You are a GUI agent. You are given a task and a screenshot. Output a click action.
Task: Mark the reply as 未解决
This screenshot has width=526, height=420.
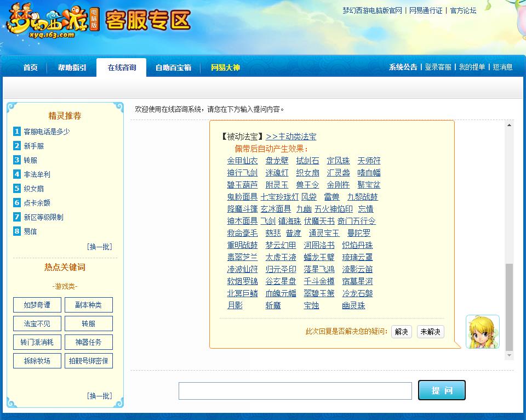[431, 332]
